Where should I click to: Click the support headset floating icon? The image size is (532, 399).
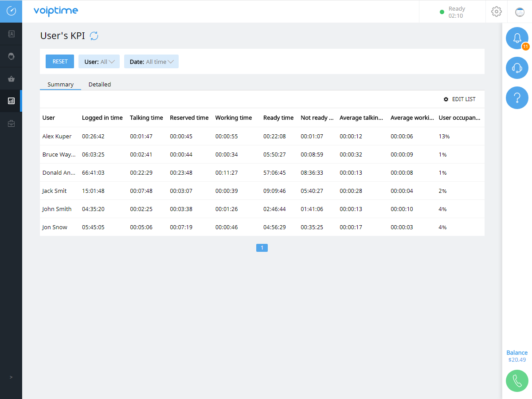[x=517, y=68]
